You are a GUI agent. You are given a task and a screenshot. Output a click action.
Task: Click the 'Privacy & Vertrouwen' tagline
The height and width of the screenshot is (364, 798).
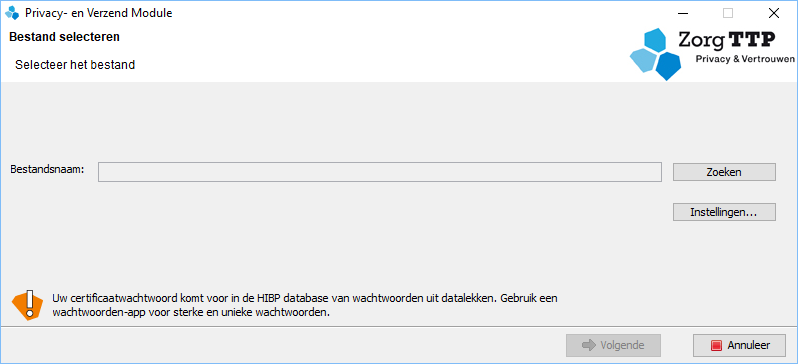(745, 60)
